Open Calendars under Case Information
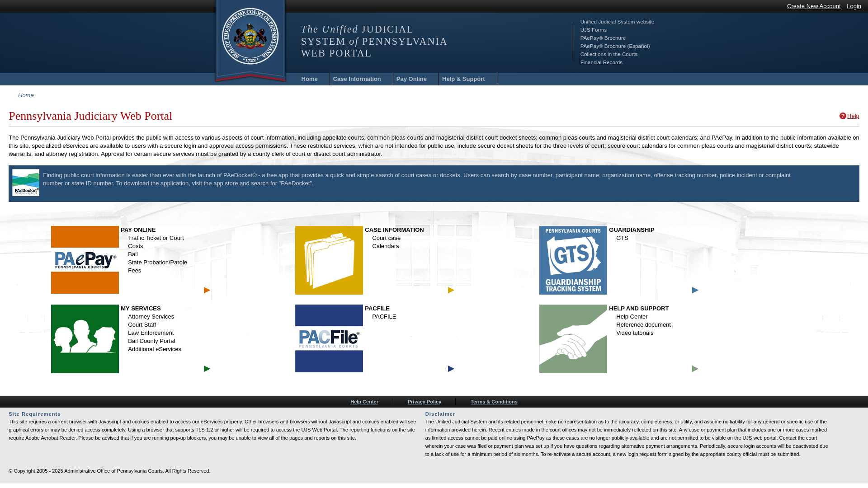 [x=385, y=246]
